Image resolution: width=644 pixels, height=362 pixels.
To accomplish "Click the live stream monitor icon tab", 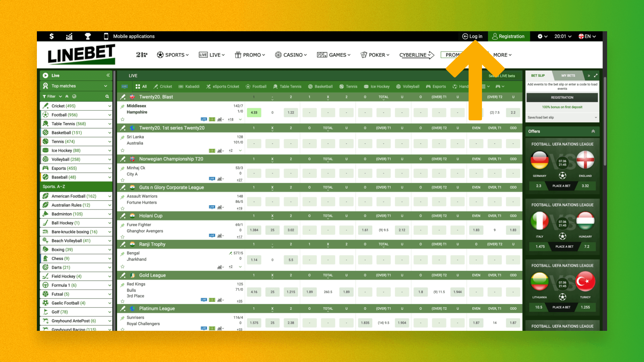I will tap(124, 86).
